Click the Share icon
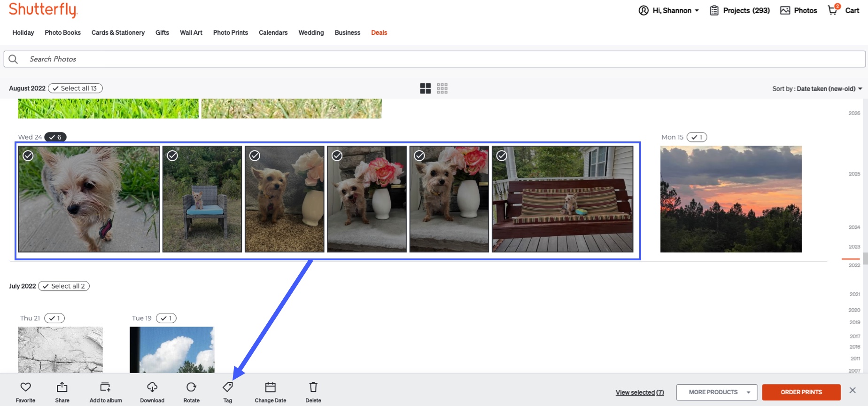Image resolution: width=868 pixels, height=406 pixels. point(62,387)
